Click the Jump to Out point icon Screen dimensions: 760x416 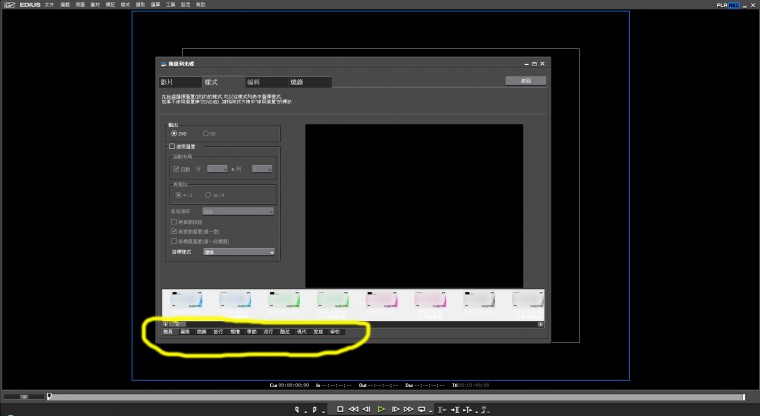pos(455,410)
